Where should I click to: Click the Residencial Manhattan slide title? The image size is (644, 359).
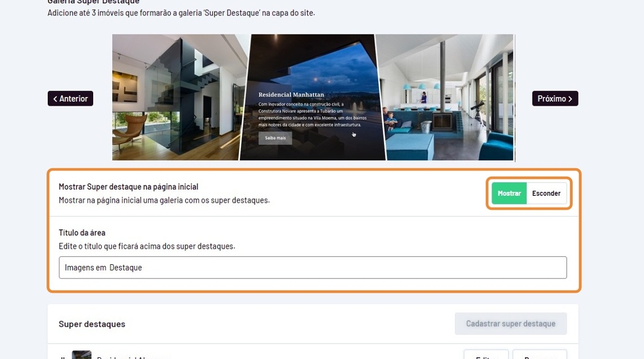click(291, 94)
